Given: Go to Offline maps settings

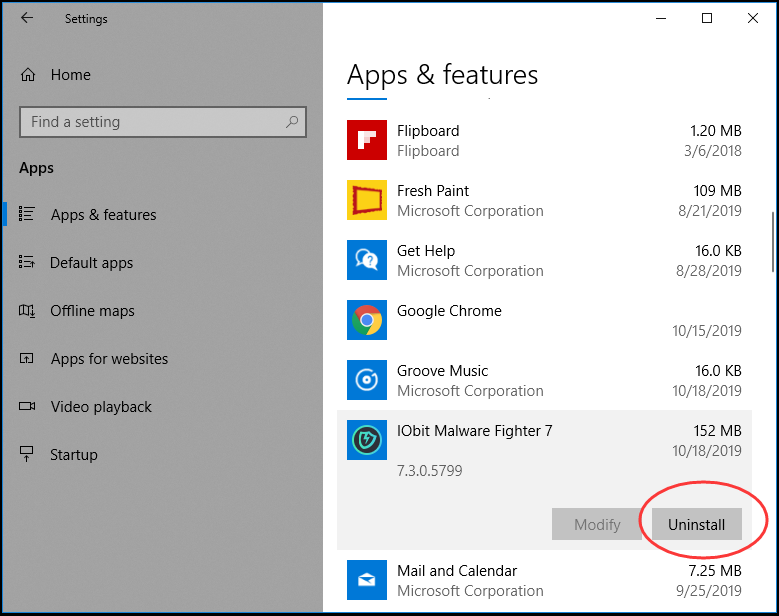Looking at the screenshot, I should point(92,310).
